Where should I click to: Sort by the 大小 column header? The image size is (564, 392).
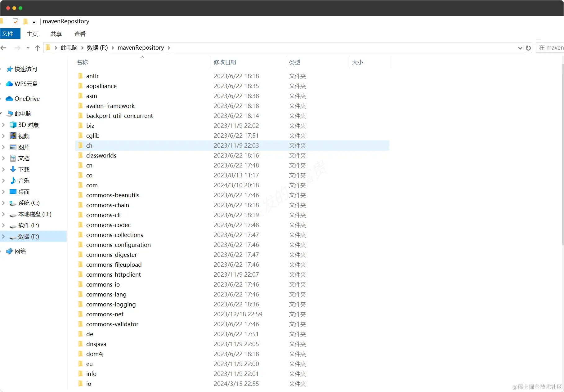pos(370,62)
